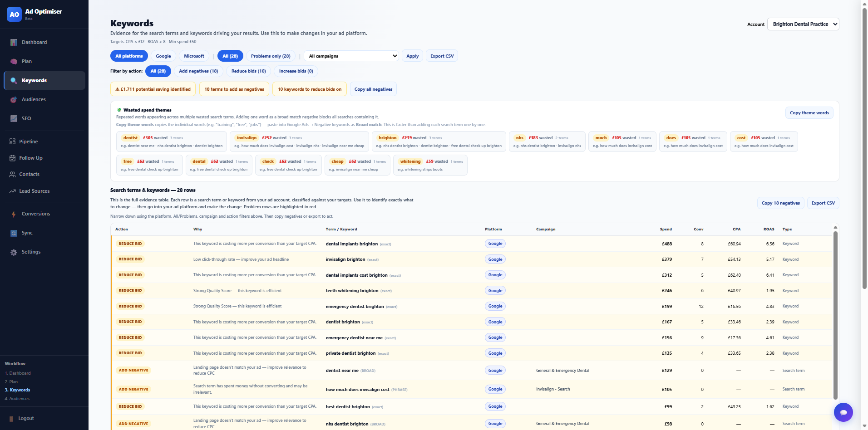Open Dashboard via its sidebar icon
Screen dimensions: 868x430
coord(14,42)
